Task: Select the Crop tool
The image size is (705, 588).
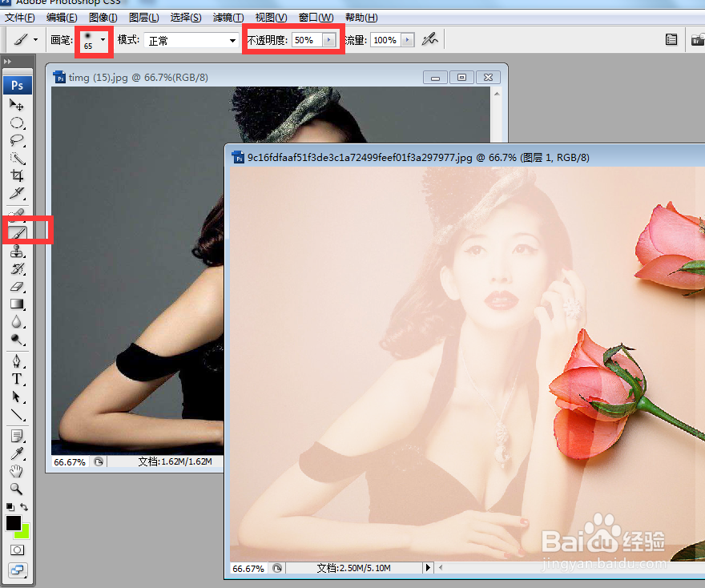Action: click(17, 175)
